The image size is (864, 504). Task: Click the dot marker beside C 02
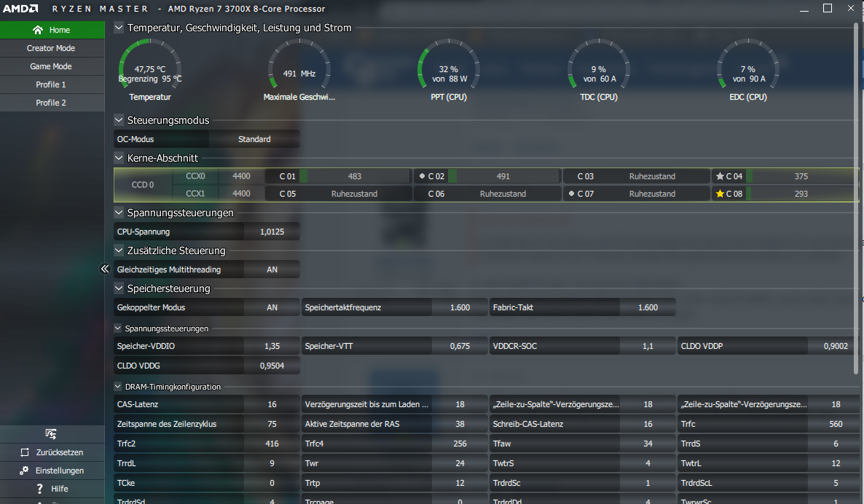(422, 176)
